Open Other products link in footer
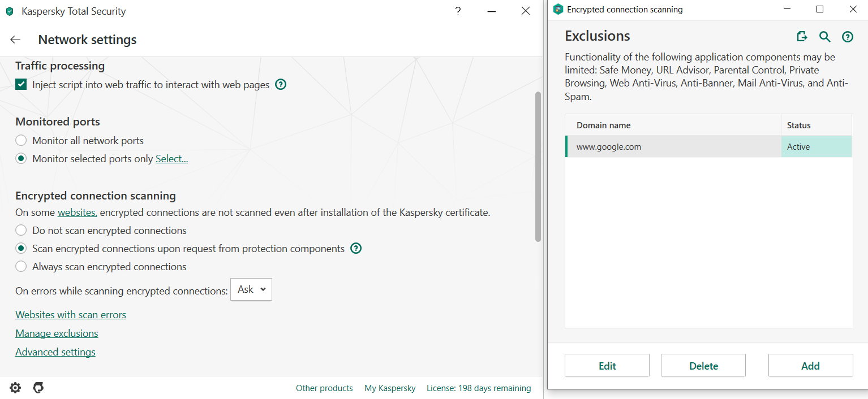The image size is (868, 399). point(324,388)
